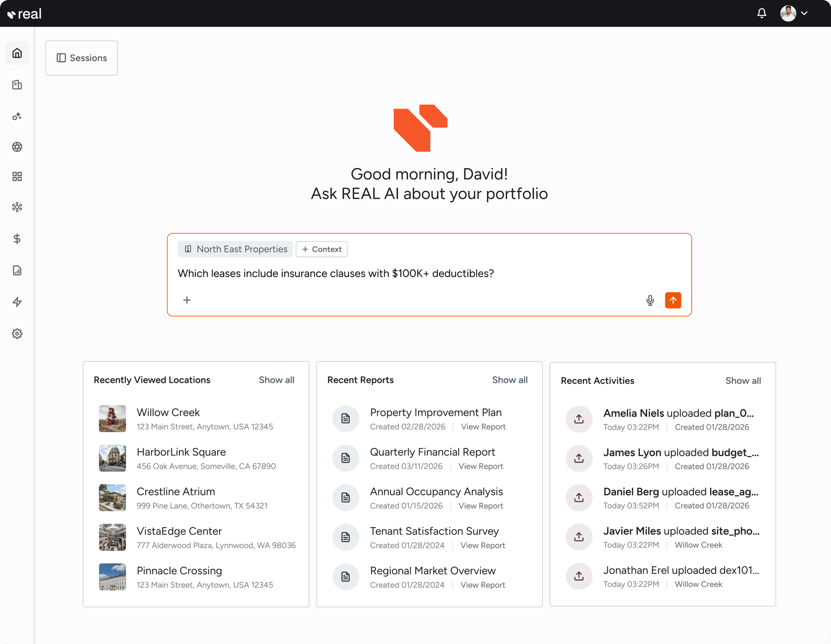Open Pinnacle Crossing location thumbnail
The image size is (831, 644).
(x=113, y=576)
